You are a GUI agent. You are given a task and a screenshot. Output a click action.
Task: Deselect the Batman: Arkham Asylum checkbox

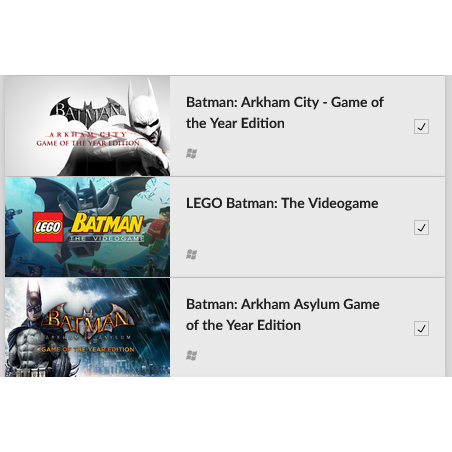pos(421,329)
